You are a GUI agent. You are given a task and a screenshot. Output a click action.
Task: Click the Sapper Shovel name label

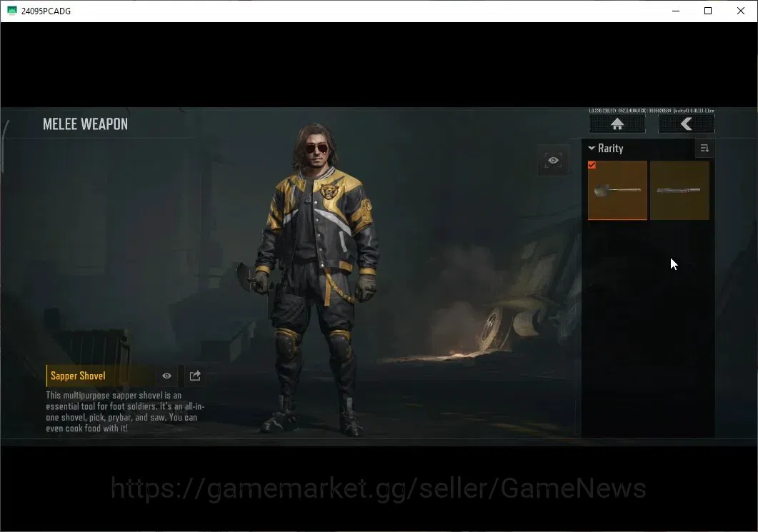coord(78,376)
